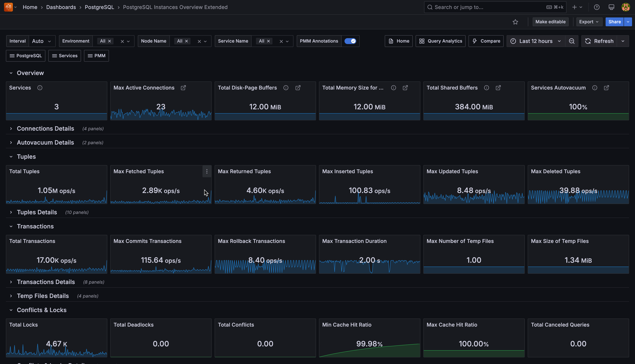Open the help question mark icon
This screenshot has height=364, width=635.
(597, 7)
